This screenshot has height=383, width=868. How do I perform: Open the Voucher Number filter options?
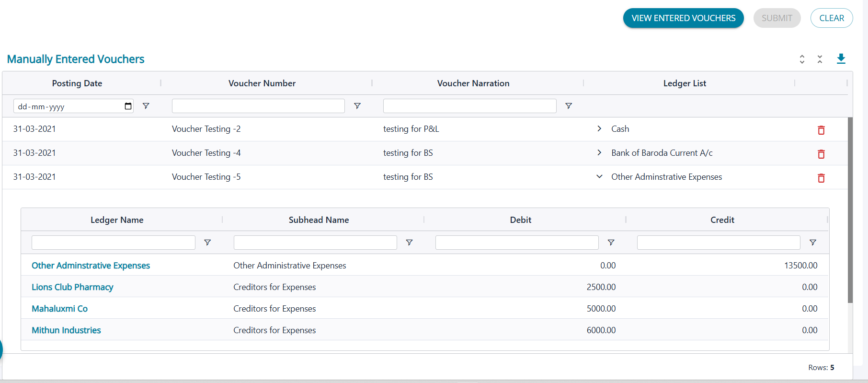click(357, 106)
